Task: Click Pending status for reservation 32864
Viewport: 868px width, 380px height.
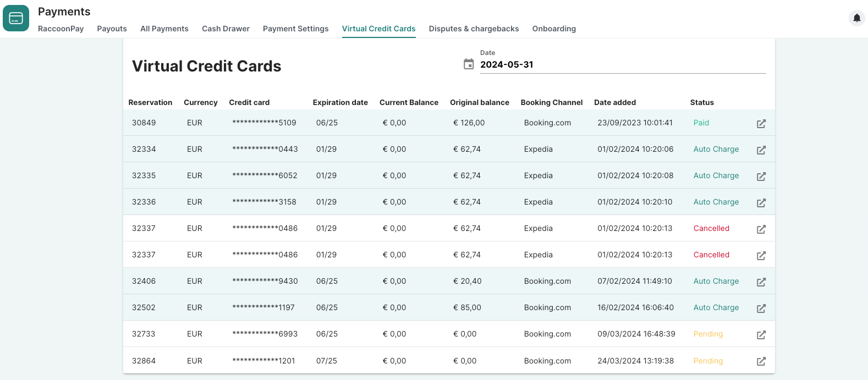Action: 708,361
